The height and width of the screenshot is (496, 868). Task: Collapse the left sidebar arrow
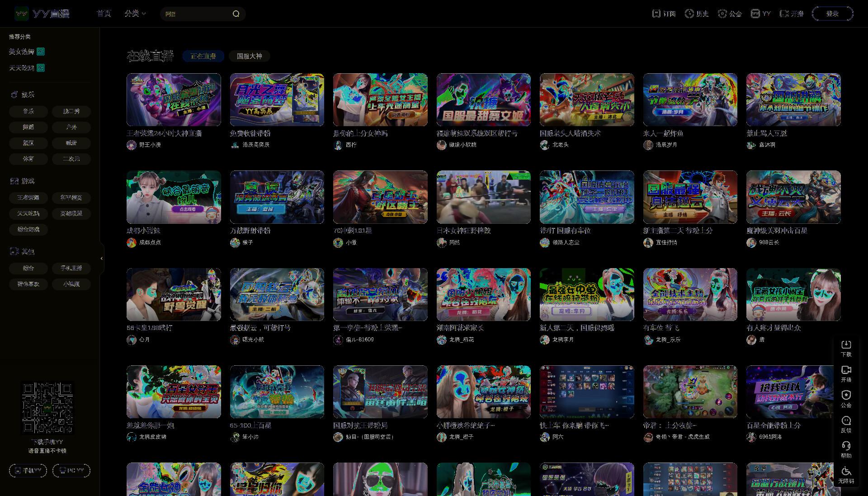click(102, 258)
